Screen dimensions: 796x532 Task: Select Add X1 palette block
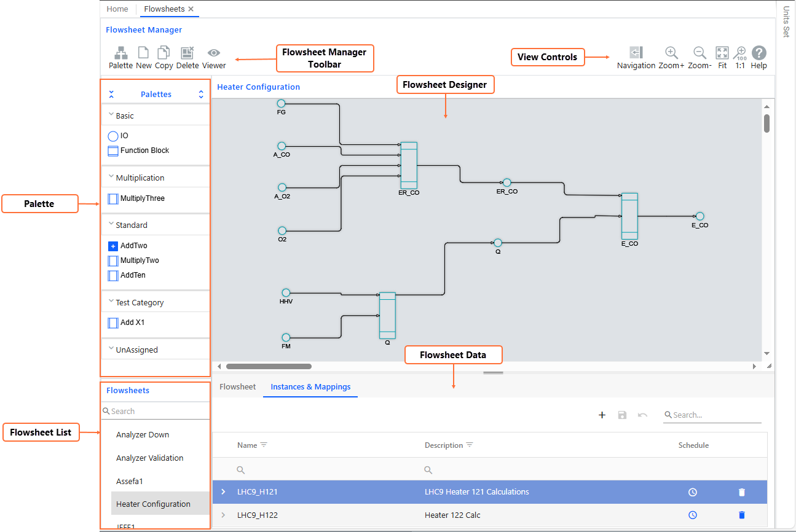(127, 323)
